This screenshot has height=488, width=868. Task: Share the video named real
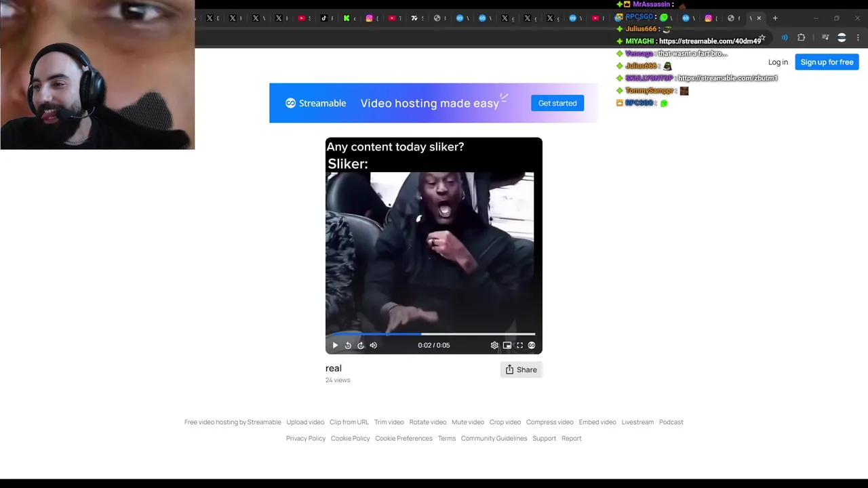point(521,369)
